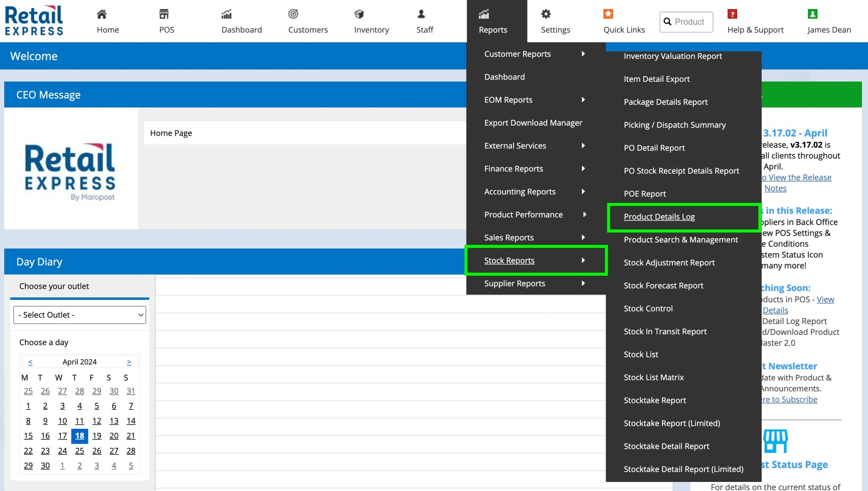Click the Inventory box icon
Image resolution: width=868 pixels, height=491 pixels.
359,14
